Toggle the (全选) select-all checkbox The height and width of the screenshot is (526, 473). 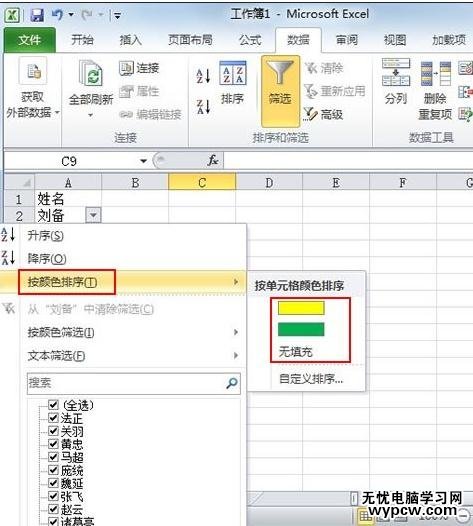[53, 405]
